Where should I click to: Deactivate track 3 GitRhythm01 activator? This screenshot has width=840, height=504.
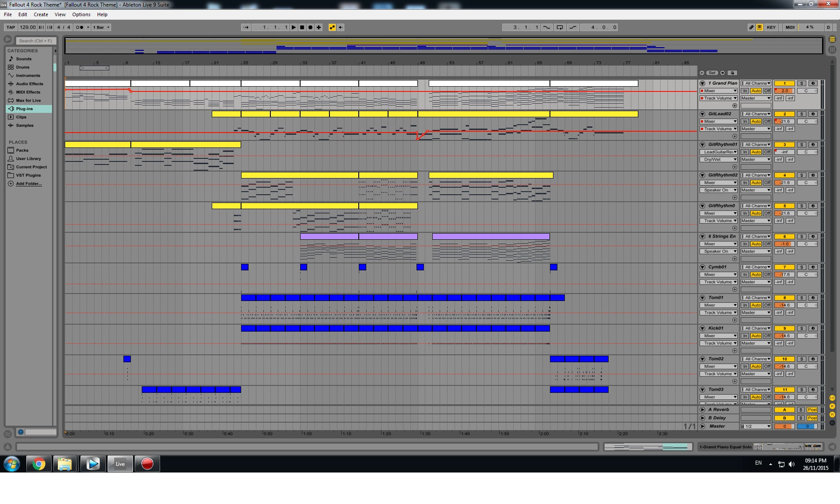(x=784, y=144)
